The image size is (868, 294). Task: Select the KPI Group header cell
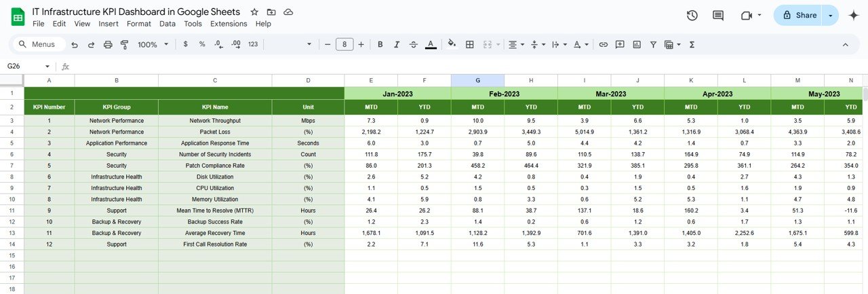(117, 107)
